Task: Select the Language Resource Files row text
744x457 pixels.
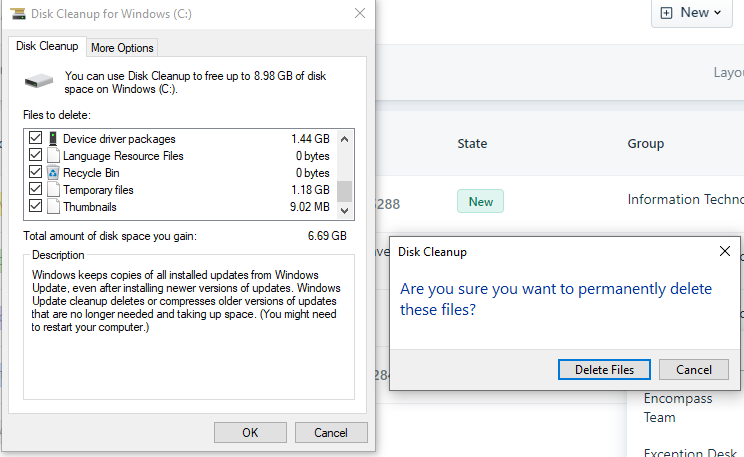Action: (123, 156)
